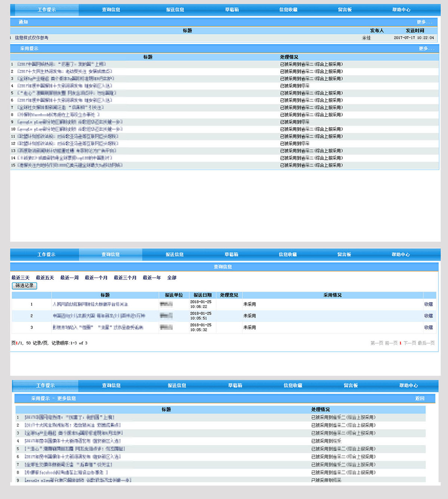Jump to 最后一页 in pagination
Viewport: 448px width, 499px height.
pos(426,343)
